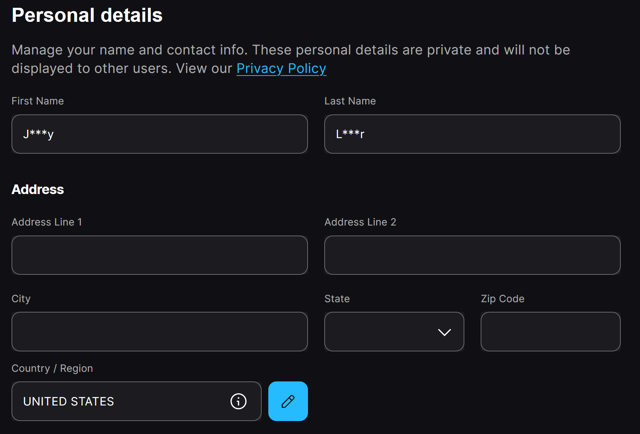Open the State dropdown

click(394, 332)
